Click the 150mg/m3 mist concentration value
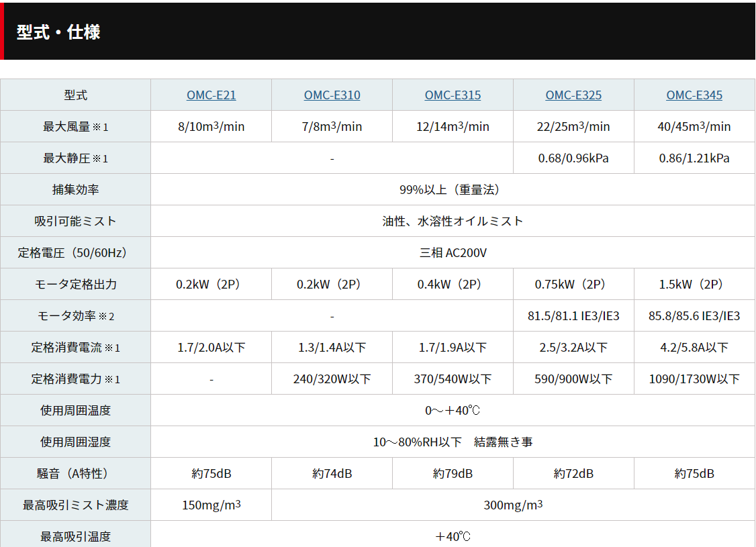This screenshot has height=547, width=756. [211, 505]
